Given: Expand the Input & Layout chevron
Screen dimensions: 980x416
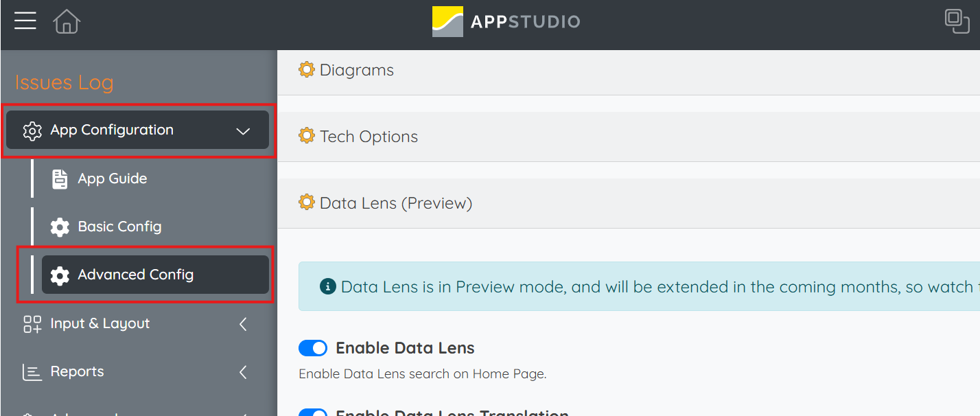Looking at the screenshot, I should (243, 324).
